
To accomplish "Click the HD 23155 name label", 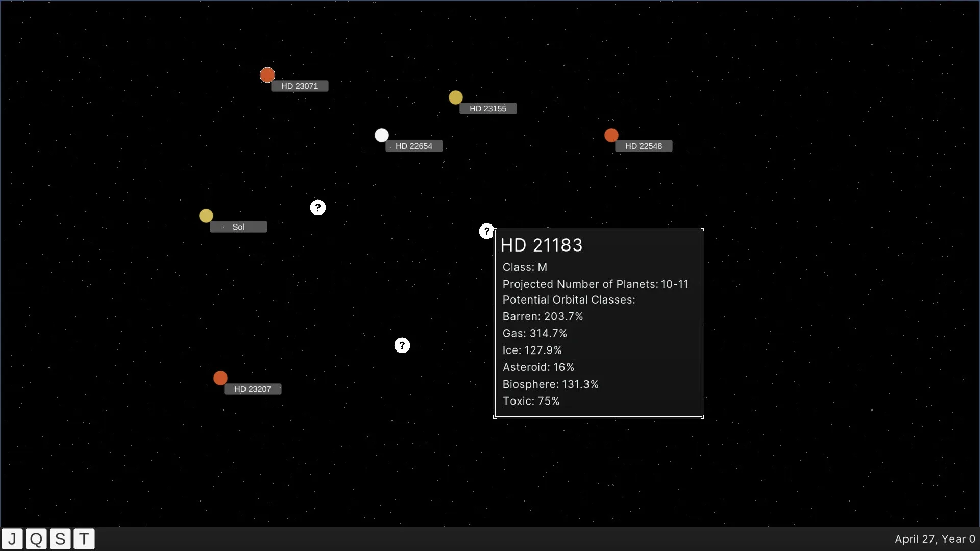I will [x=487, y=109].
